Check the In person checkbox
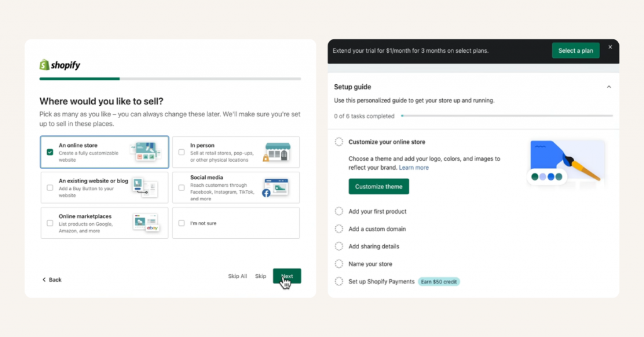644x337 pixels. click(x=182, y=152)
